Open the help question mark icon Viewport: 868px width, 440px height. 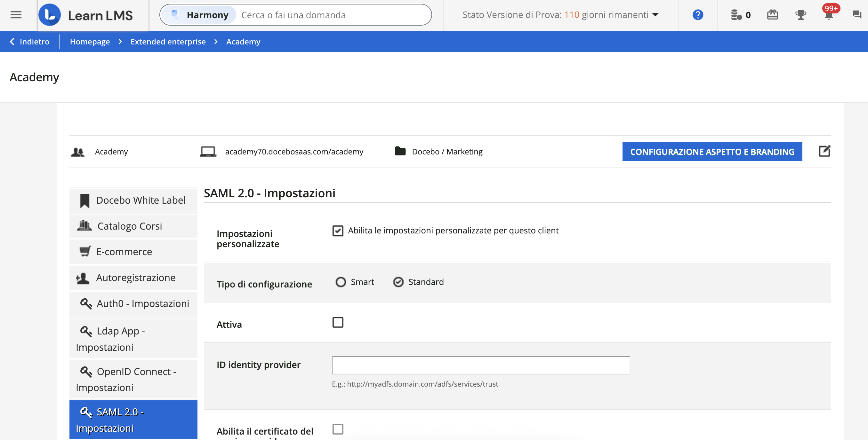[697, 15]
